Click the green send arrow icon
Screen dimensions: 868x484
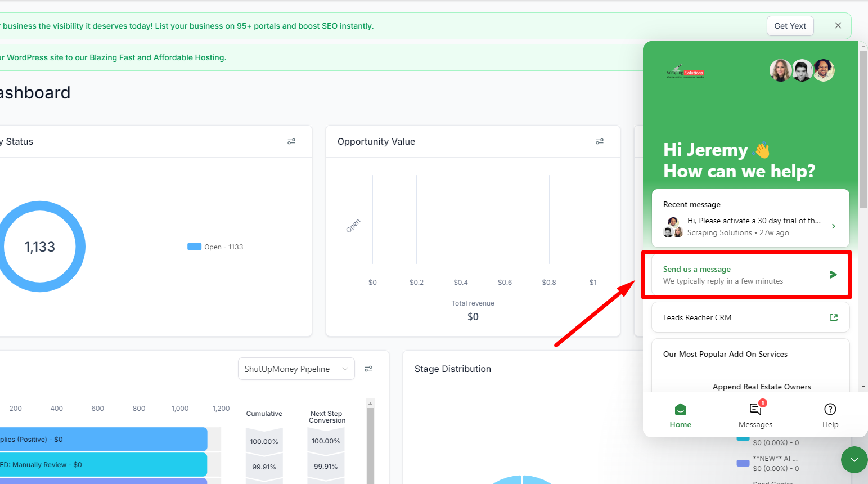point(833,275)
